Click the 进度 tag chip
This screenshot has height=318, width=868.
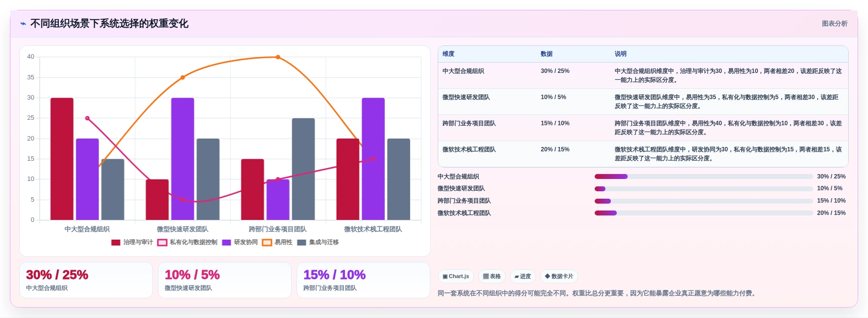(x=523, y=277)
